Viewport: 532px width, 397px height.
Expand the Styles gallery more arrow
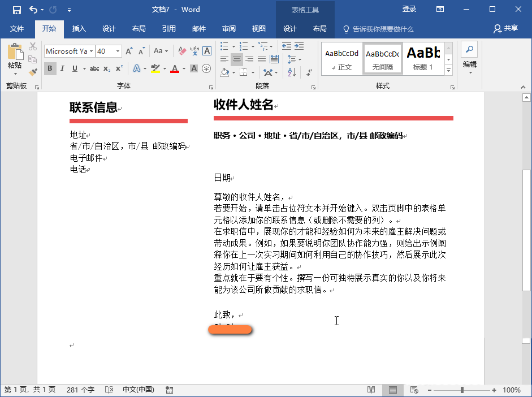(x=449, y=71)
